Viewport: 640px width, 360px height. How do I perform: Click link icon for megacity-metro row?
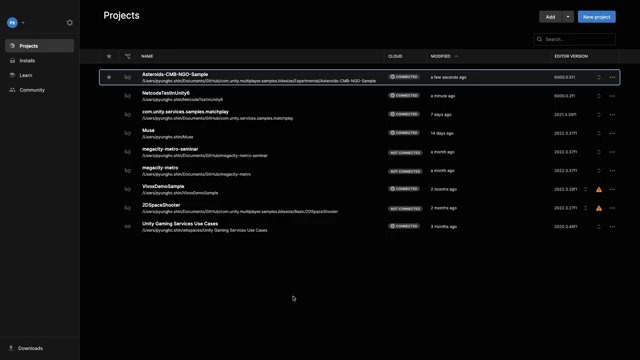128,171
